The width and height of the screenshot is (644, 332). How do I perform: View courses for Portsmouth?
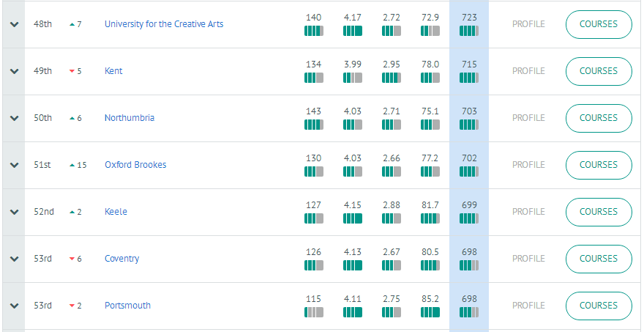click(x=599, y=306)
